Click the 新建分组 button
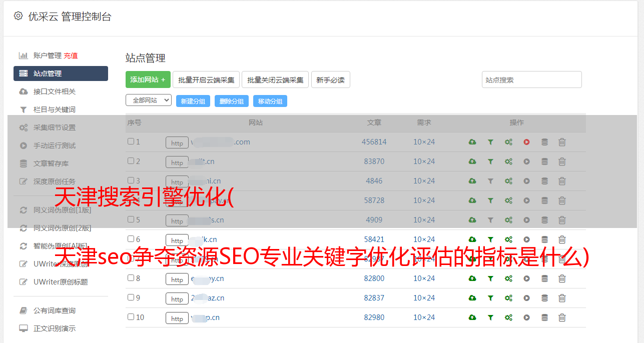The height and width of the screenshot is (343, 644). [193, 101]
